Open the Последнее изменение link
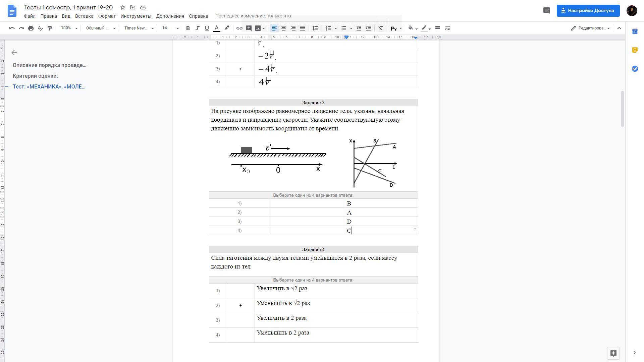The image size is (644, 362). point(253,16)
